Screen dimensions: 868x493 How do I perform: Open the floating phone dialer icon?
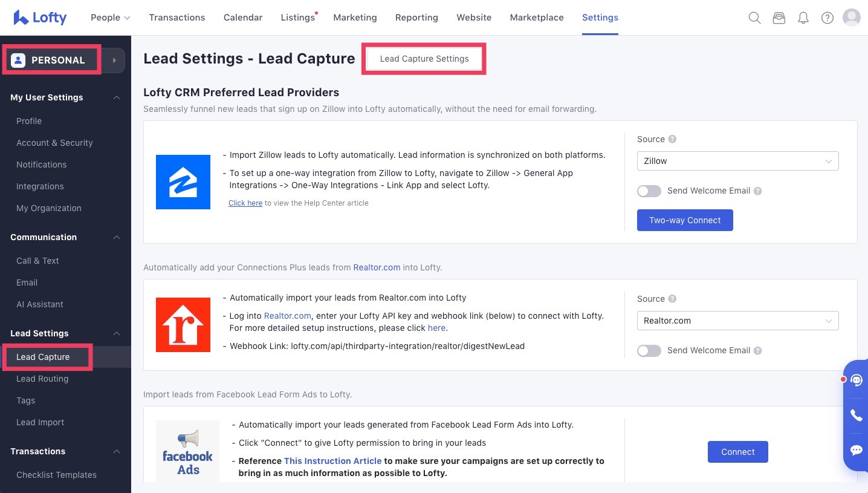856,415
